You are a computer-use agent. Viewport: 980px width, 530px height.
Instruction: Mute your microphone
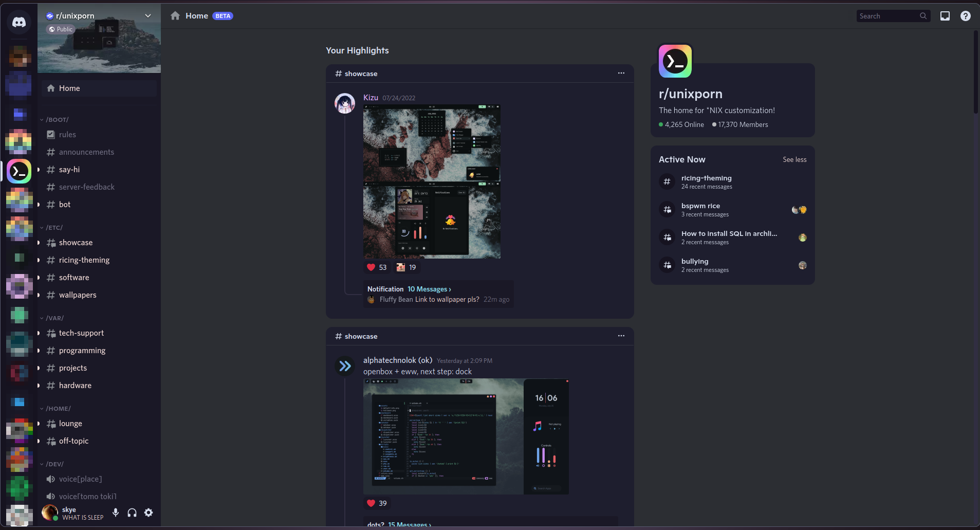pyautogui.click(x=115, y=513)
